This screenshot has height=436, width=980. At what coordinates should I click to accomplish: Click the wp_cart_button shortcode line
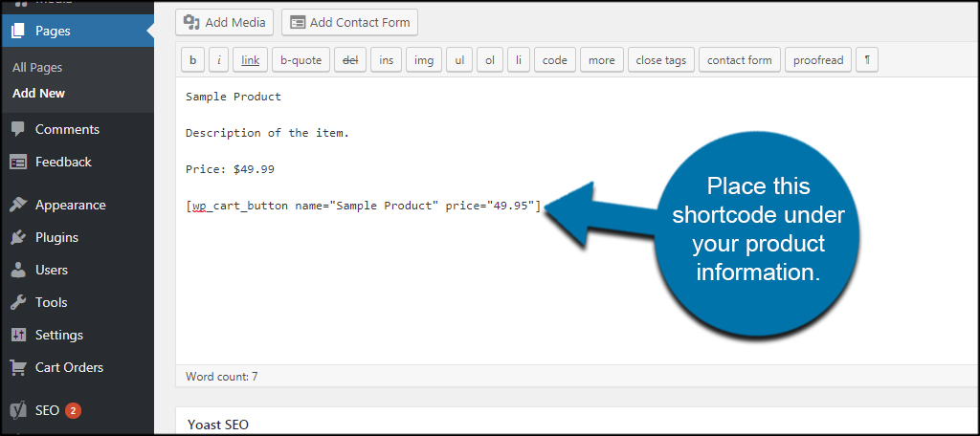coord(363,206)
